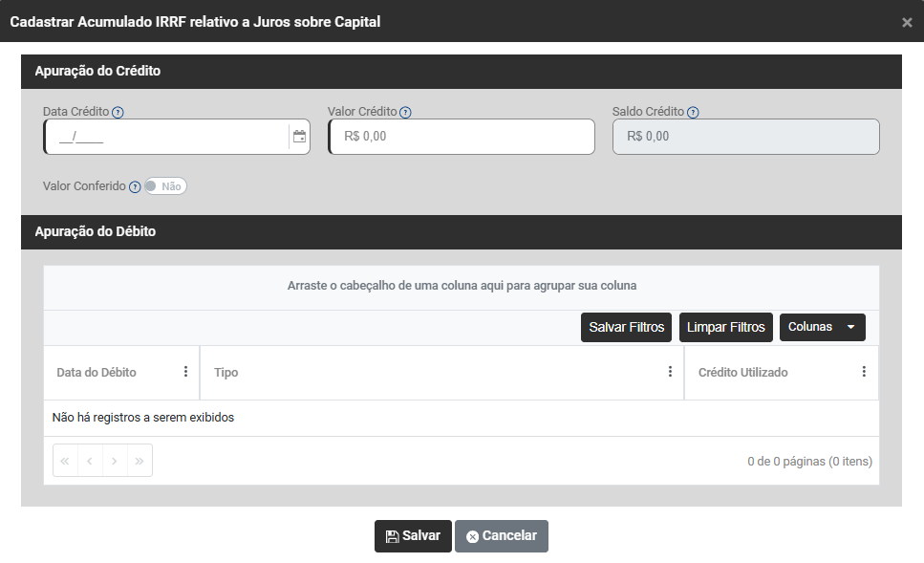This screenshot has width=924, height=563.
Task: Click into the Valor Crédito input field
Action: pos(462,137)
